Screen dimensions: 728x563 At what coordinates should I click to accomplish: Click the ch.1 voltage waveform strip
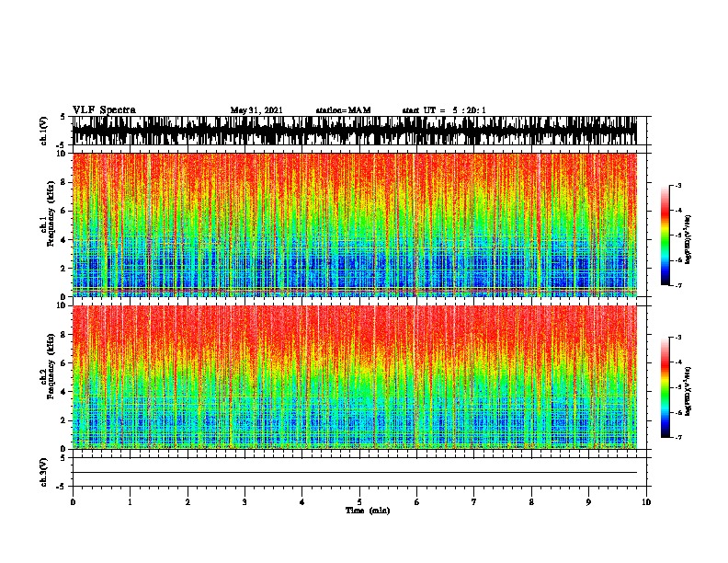[355, 131]
